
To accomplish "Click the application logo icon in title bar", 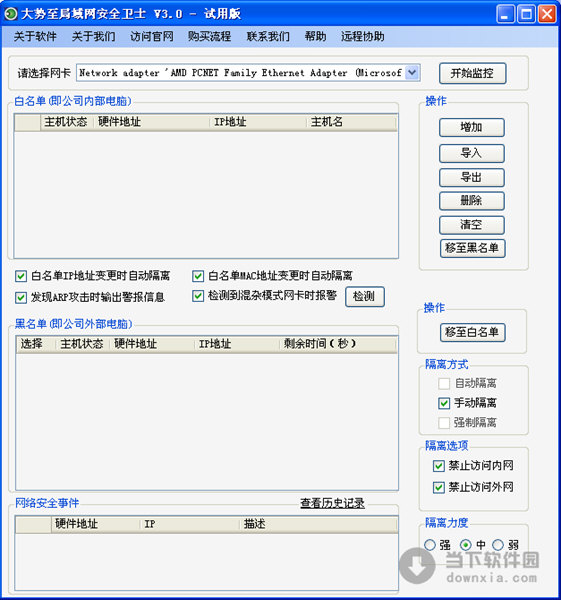I will [x=11, y=14].
